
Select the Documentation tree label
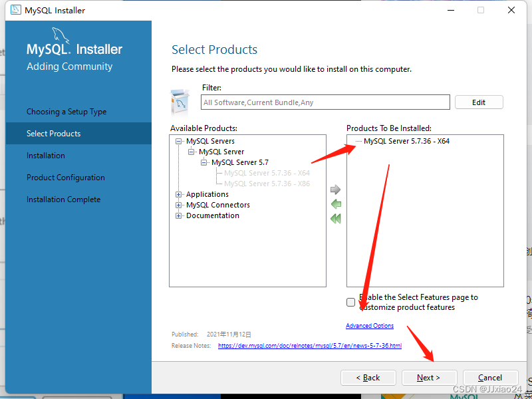(x=213, y=215)
